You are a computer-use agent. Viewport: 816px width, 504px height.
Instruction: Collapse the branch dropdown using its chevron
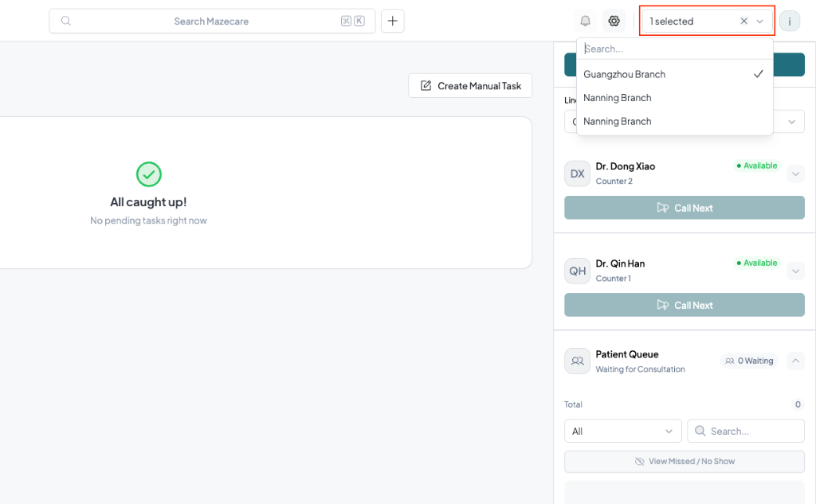point(759,21)
